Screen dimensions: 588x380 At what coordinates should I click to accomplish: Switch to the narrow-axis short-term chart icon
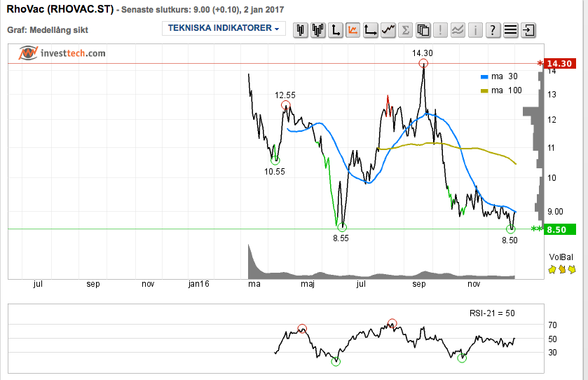click(x=336, y=30)
